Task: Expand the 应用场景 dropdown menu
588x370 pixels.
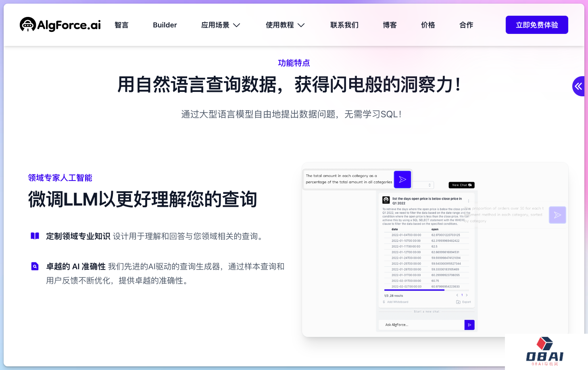Action: click(x=220, y=25)
